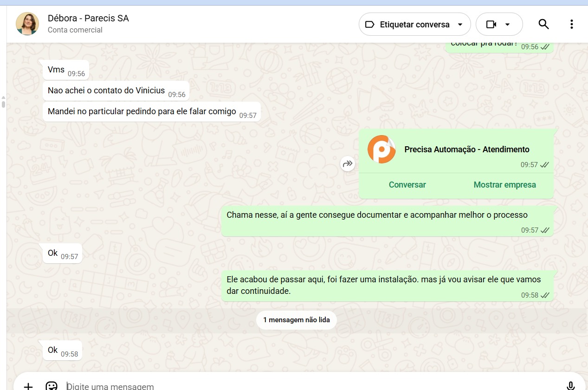Open contact info for Débora - Parecis SA

(88, 19)
